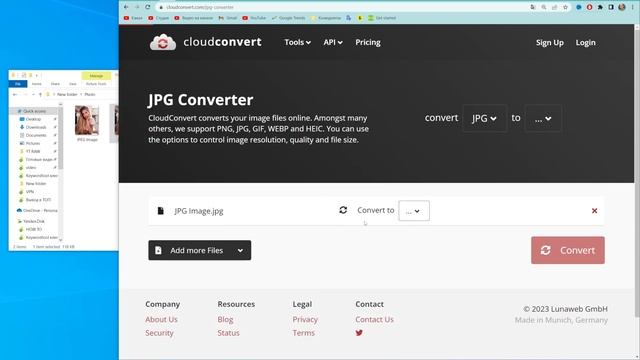Click Login in the header
Viewport: 640px width, 360px height.
[x=585, y=42]
